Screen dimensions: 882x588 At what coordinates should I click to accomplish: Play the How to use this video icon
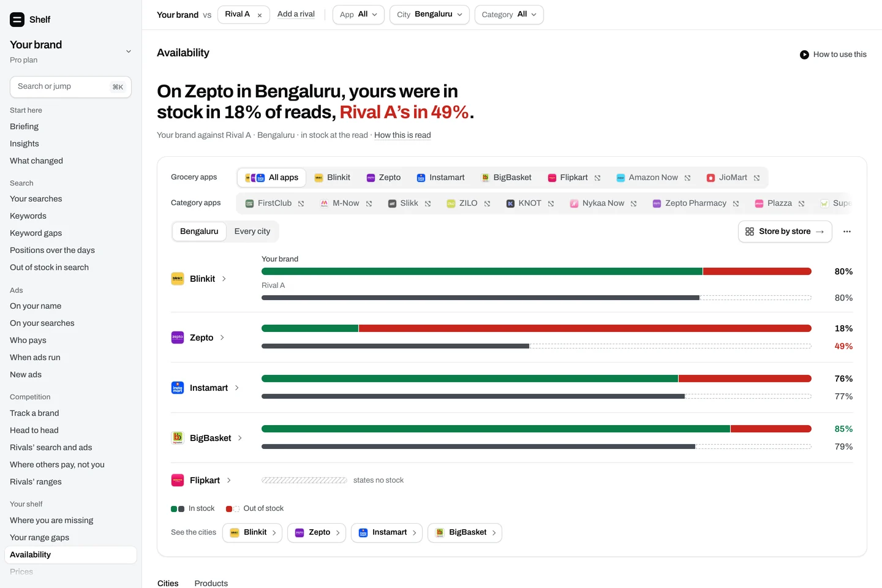pos(804,55)
